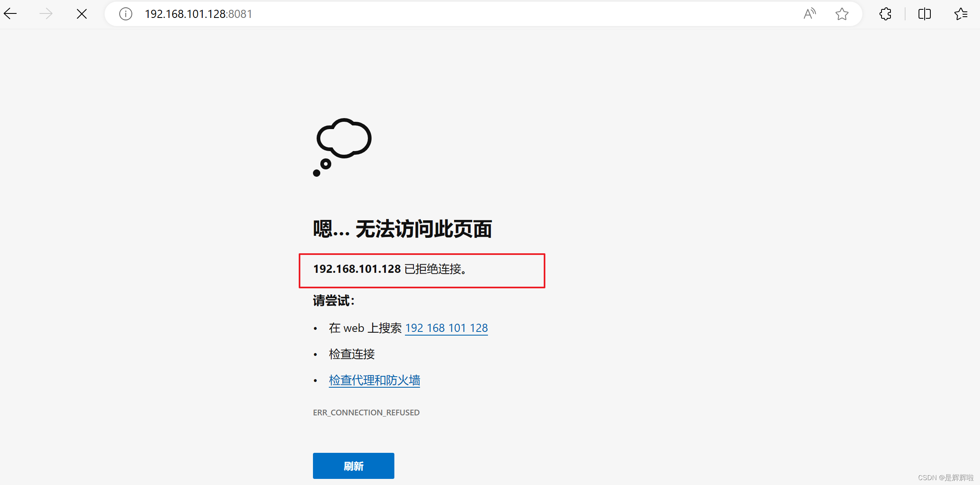Click the ERR_CONNECTION_REFUSED error code text

pos(366,413)
